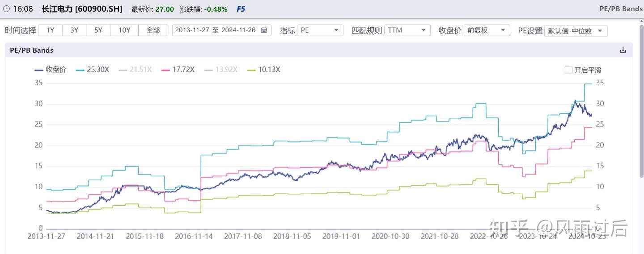Open the calendar date picker icon
Screen dimensions: 644x254
point(264,30)
